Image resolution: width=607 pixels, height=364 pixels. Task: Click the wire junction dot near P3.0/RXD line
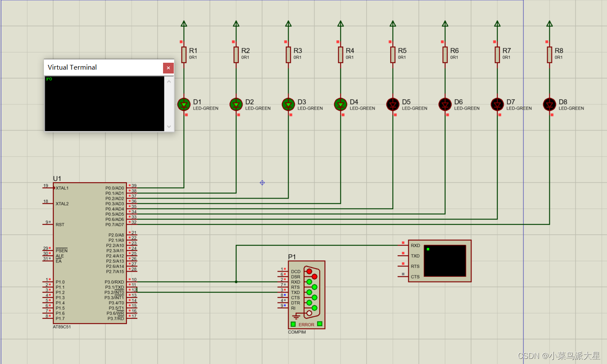pyautogui.click(x=236, y=282)
